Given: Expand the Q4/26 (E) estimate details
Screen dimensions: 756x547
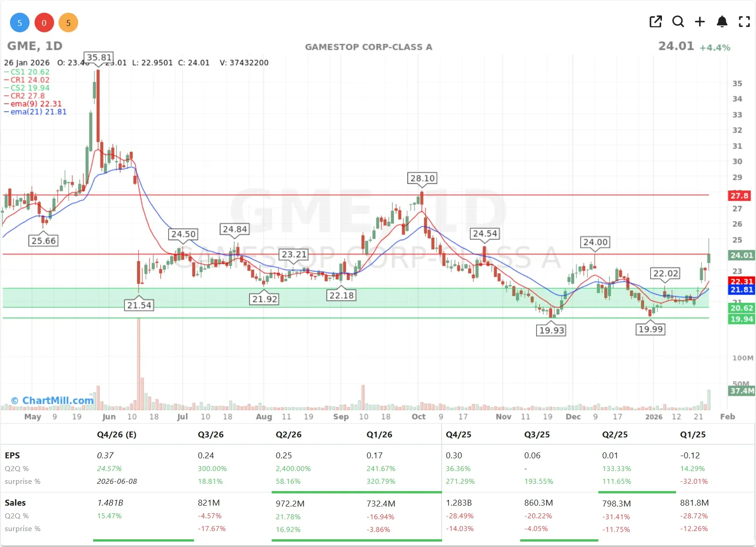Looking at the screenshot, I should click(116, 435).
